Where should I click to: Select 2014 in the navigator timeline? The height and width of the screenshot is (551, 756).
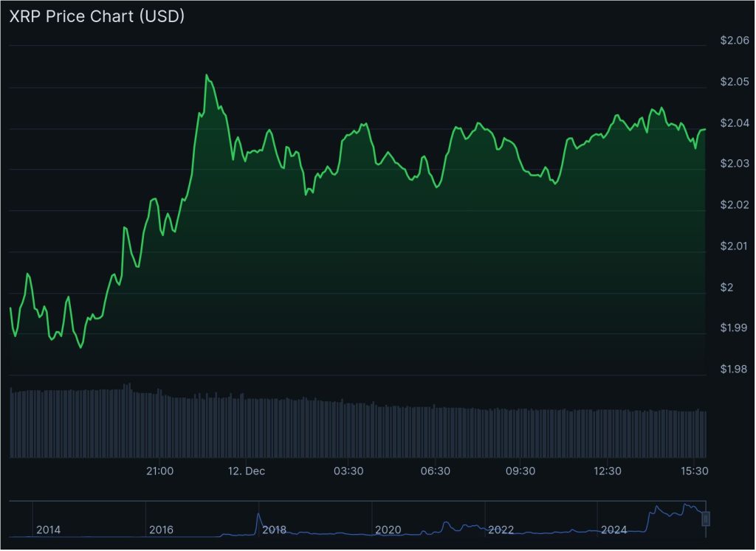pos(48,530)
